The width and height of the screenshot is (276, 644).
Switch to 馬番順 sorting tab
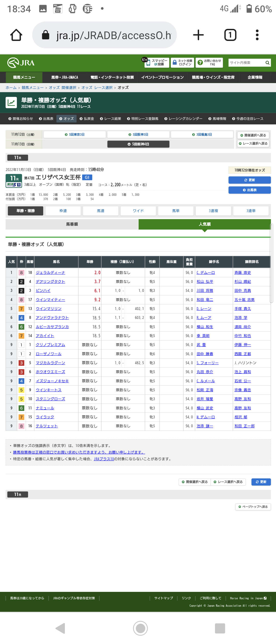72,224
